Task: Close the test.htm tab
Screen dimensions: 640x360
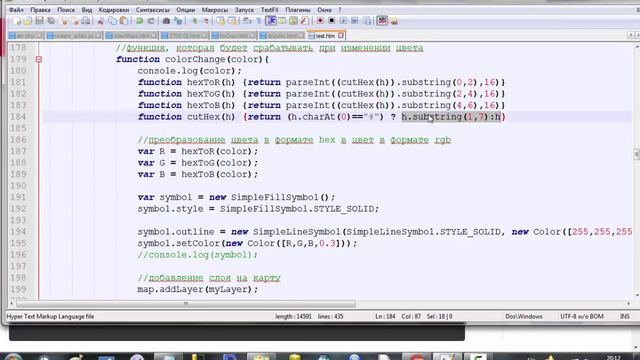Action: [341, 36]
